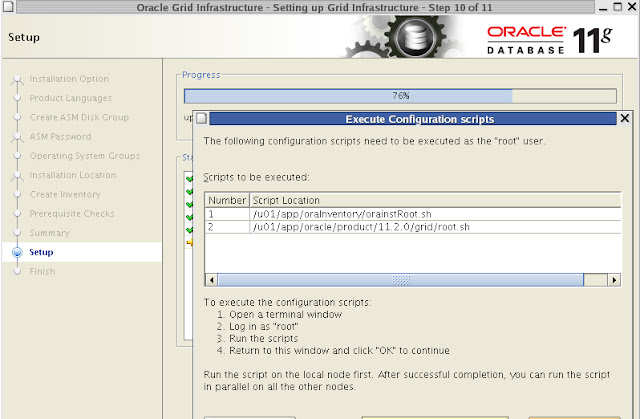Click the Number column header
Viewport: 640px width, 419px height.
pyautogui.click(x=227, y=200)
